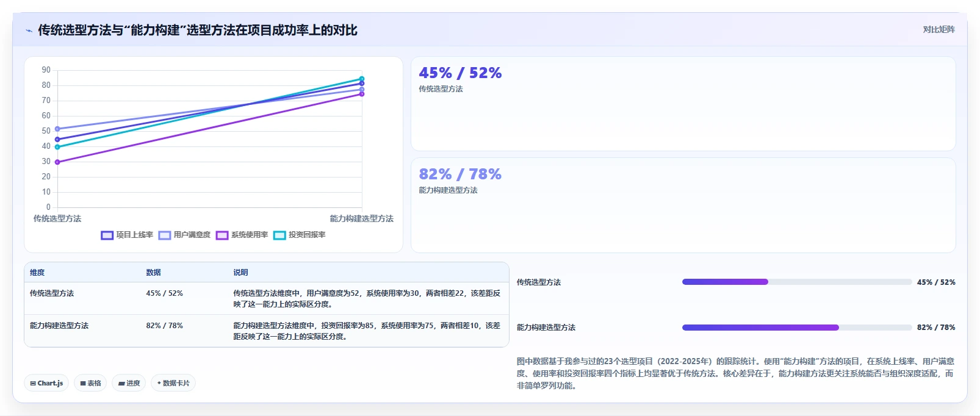The width and height of the screenshot is (980, 416).
Task: Click the 用户满意度 legend label
Action: tap(192, 235)
